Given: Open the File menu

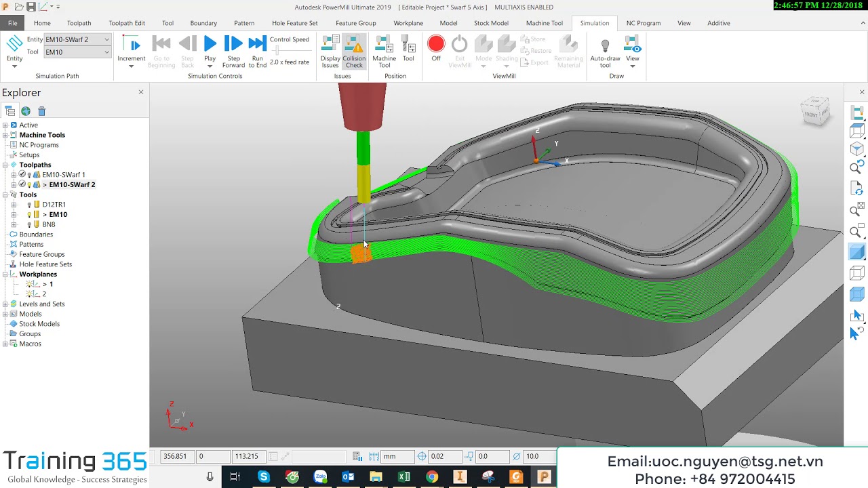Looking at the screenshot, I should click(12, 23).
